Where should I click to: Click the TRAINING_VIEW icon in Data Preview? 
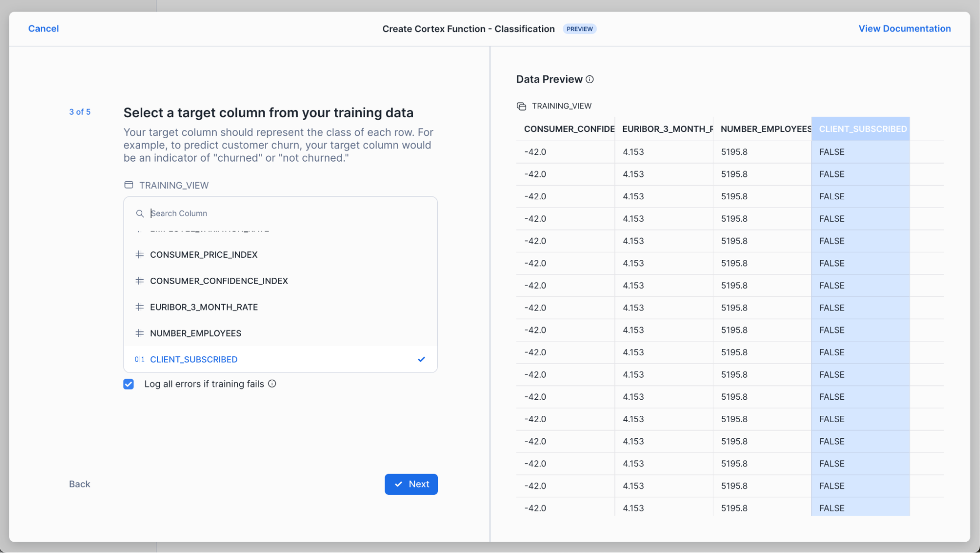pyautogui.click(x=521, y=106)
